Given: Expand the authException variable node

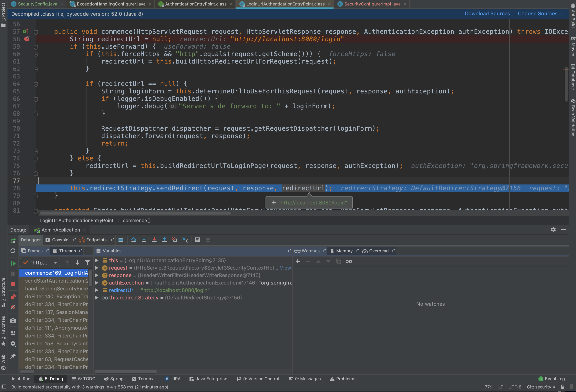Looking at the screenshot, I should pyautogui.click(x=97, y=283).
